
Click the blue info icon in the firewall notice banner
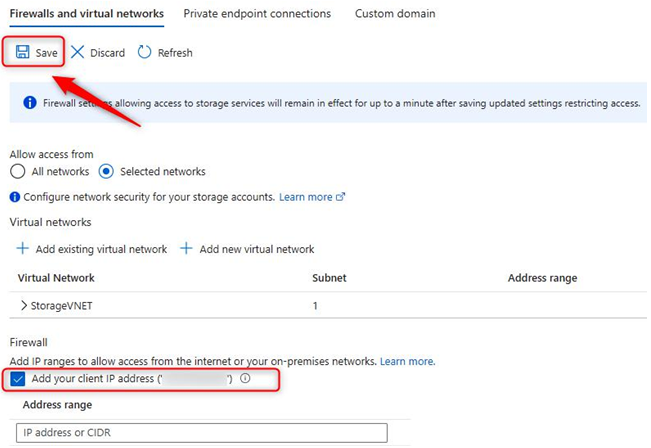point(30,103)
